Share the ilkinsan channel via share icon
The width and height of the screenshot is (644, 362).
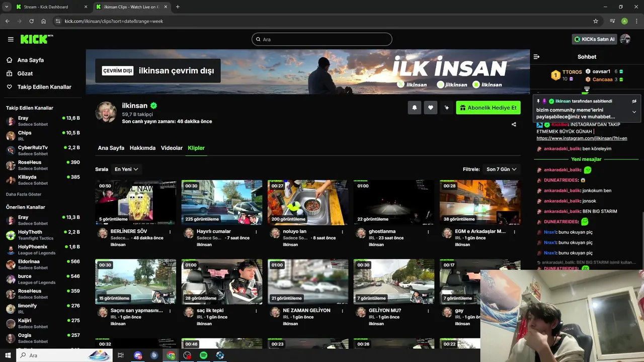(514, 124)
